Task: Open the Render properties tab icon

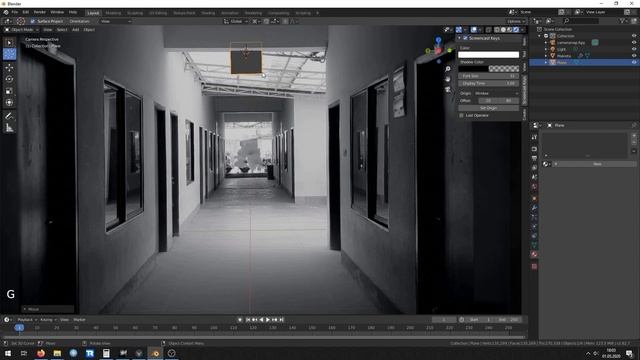Action: 534,149
